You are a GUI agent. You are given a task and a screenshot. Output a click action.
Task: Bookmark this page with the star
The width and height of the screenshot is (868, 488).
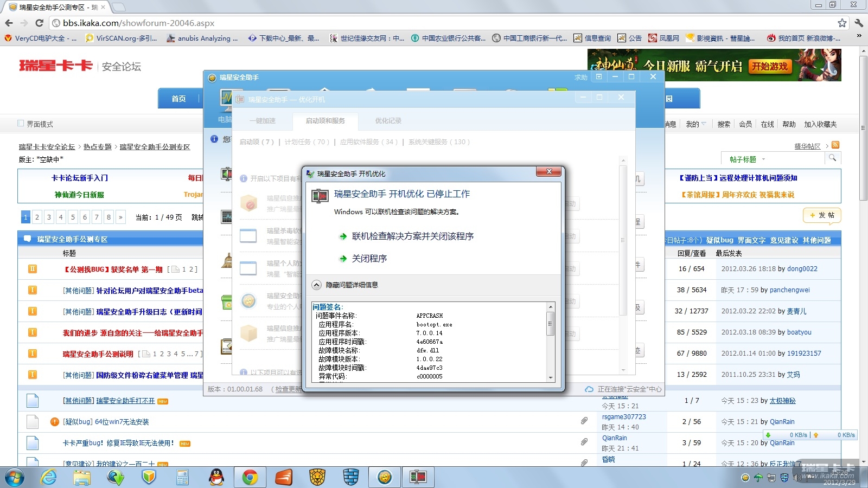842,23
